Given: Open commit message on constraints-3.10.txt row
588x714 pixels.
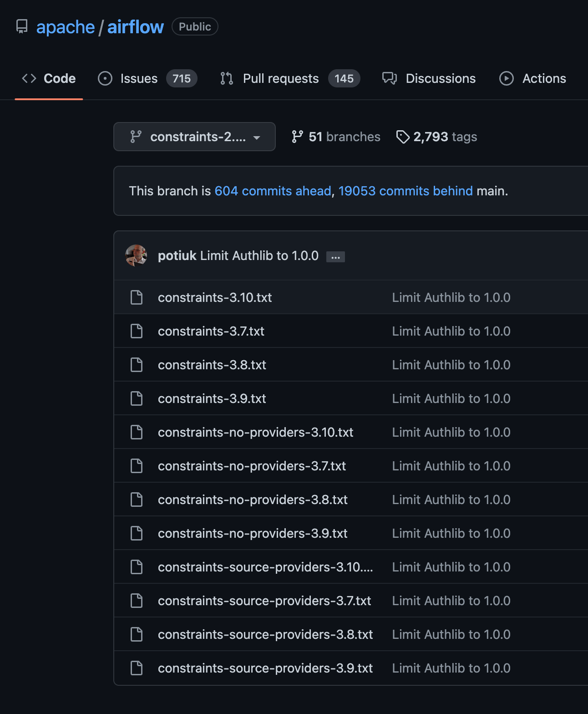Looking at the screenshot, I should [x=451, y=297].
